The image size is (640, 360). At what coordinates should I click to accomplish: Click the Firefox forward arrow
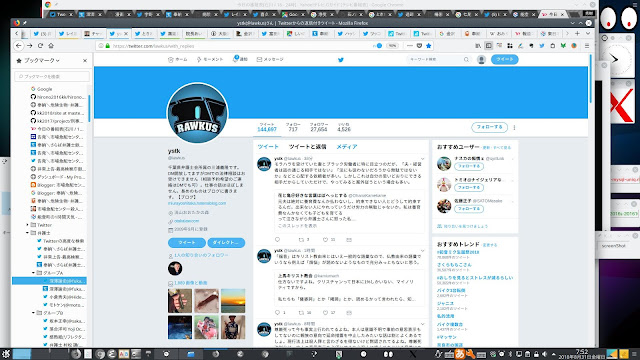30,46
